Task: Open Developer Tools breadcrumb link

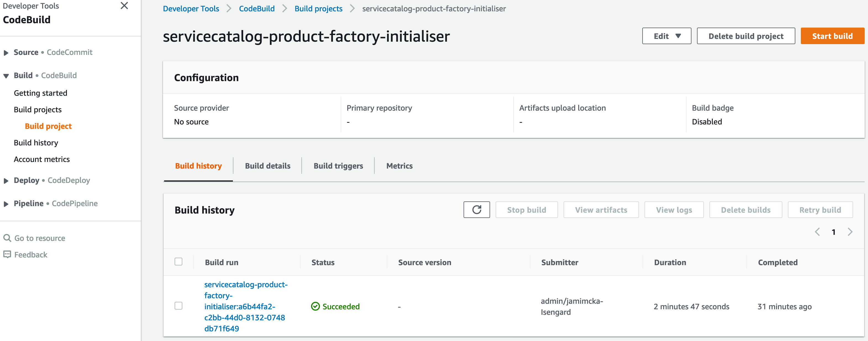Action: (191, 9)
